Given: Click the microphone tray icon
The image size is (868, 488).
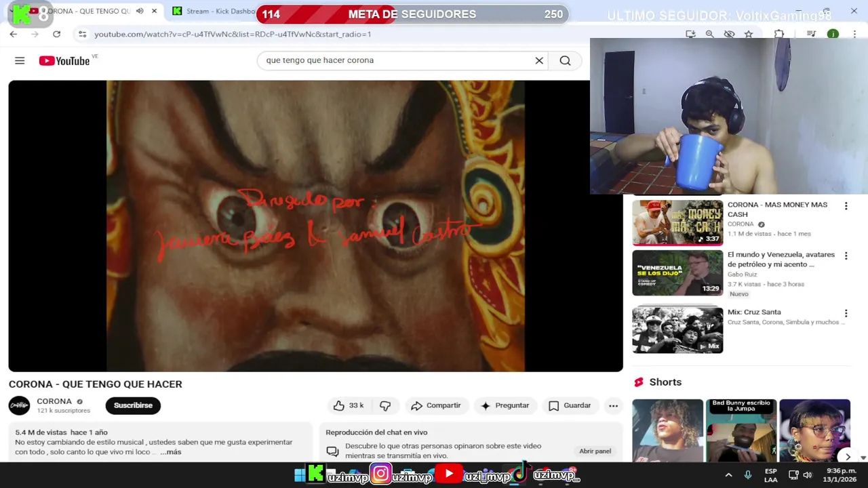Looking at the screenshot, I should coord(747,475).
